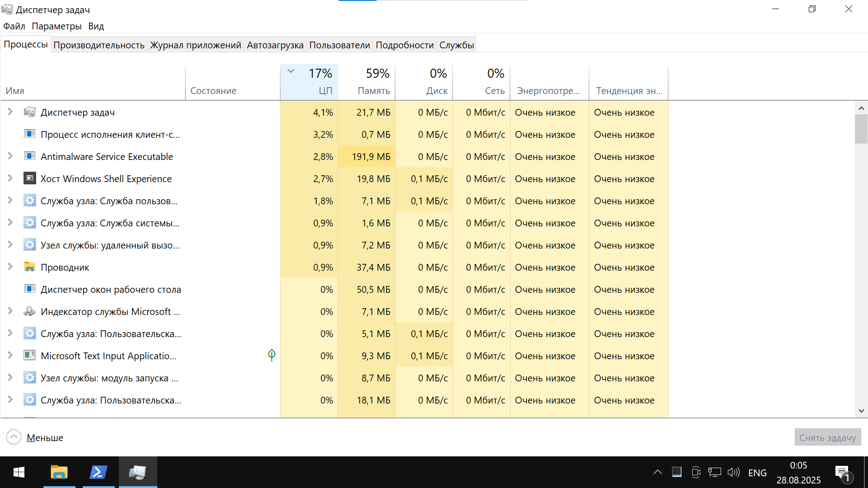Open the notification center icon
Viewport: 868px width, 488px height.
click(x=842, y=473)
